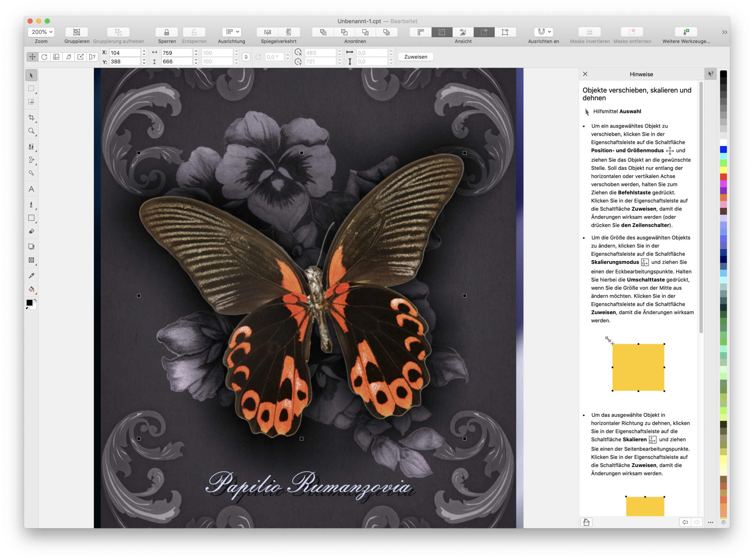Click the X position input field
Image resolution: width=754 pixels, height=560 pixels.
coord(124,53)
